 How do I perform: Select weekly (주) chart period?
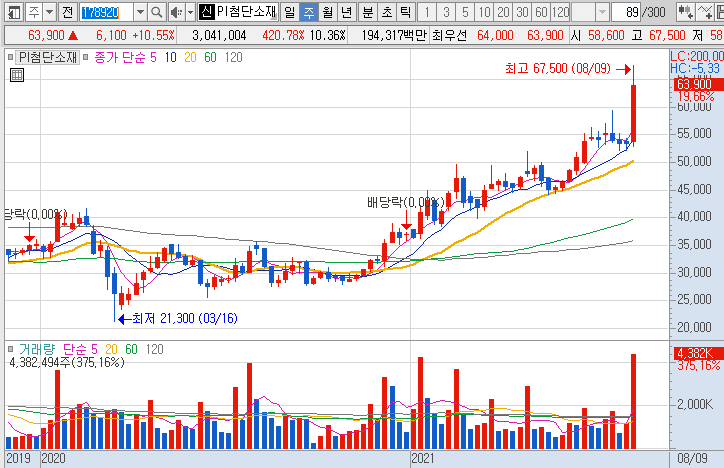coord(308,12)
